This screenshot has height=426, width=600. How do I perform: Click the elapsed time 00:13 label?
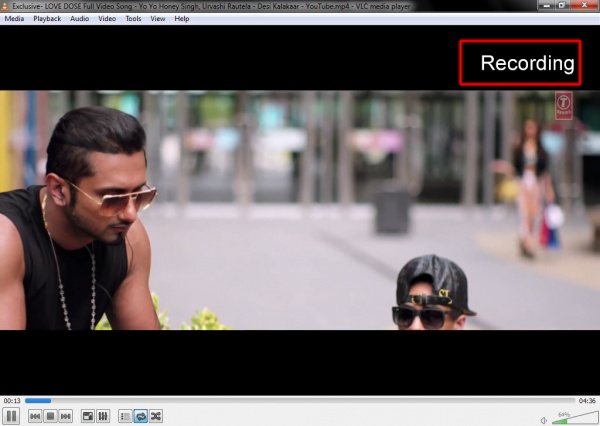point(12,401)
